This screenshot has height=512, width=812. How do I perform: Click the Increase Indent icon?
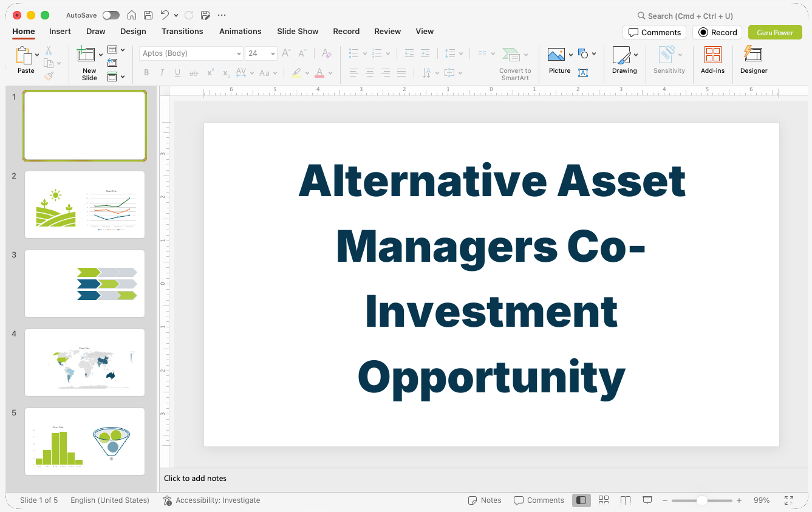coord(425,53)
